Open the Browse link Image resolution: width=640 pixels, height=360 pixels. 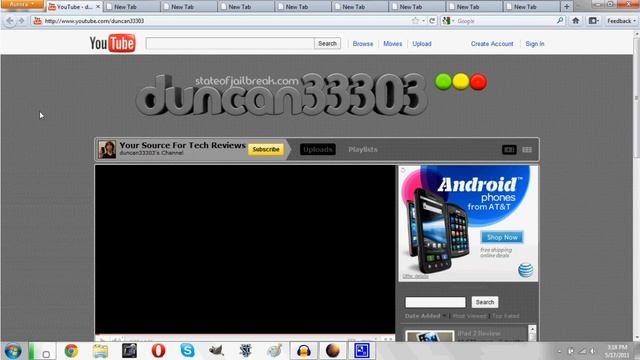click(x=363, y=44)
